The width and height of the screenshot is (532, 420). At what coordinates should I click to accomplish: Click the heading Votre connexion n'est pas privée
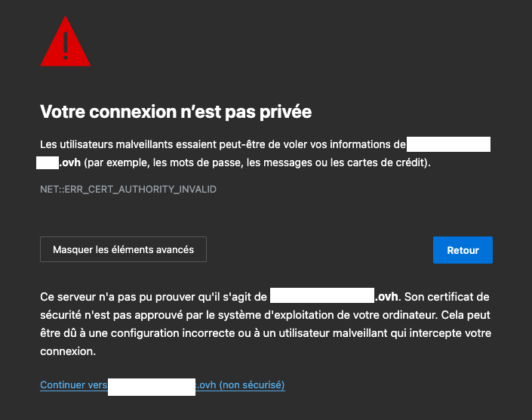tap(176, 113)
